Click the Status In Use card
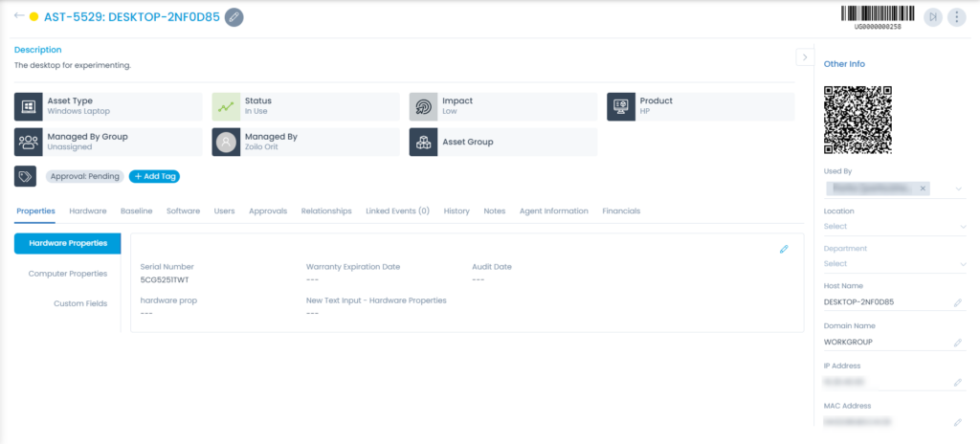The height and width of the screenshot is (444, 980). (305, 107)
